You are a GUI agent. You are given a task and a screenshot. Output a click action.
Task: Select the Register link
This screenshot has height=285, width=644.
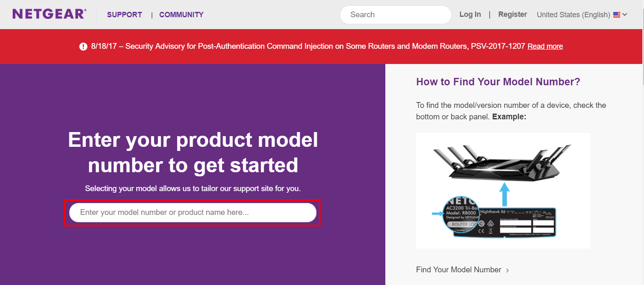pos(512,14)
